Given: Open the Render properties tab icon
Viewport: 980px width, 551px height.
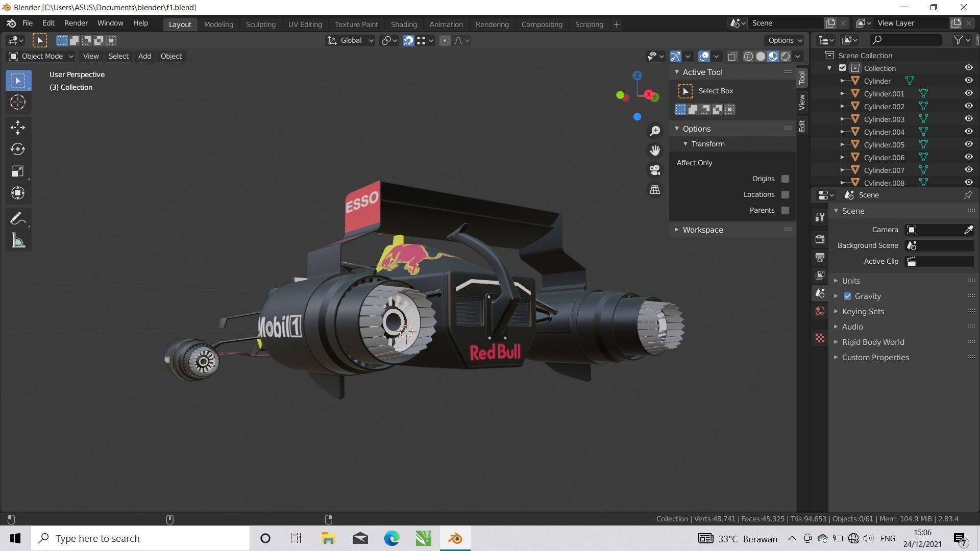Looking at the screenshot, I should pos(820,239).
